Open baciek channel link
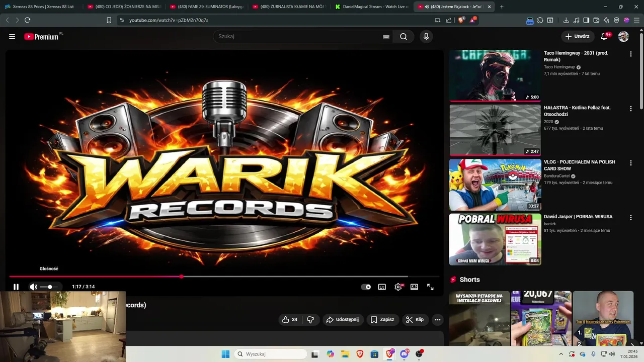This screenshot has height=362, width=644. 550,224
